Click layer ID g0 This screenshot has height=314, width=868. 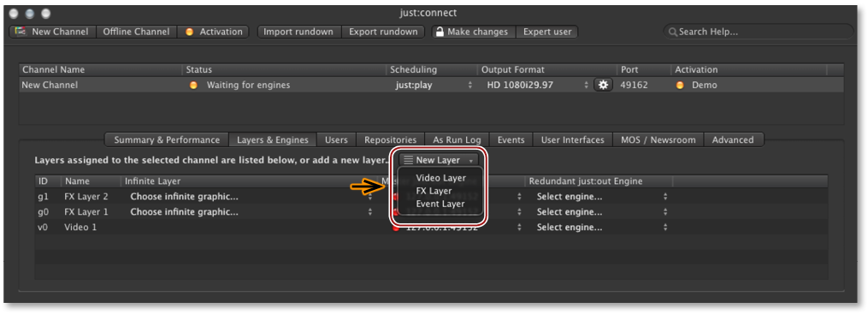coord(44,212)
